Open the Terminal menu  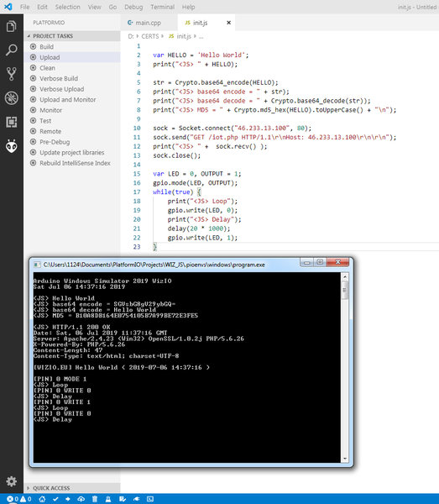tap(162, 7)
